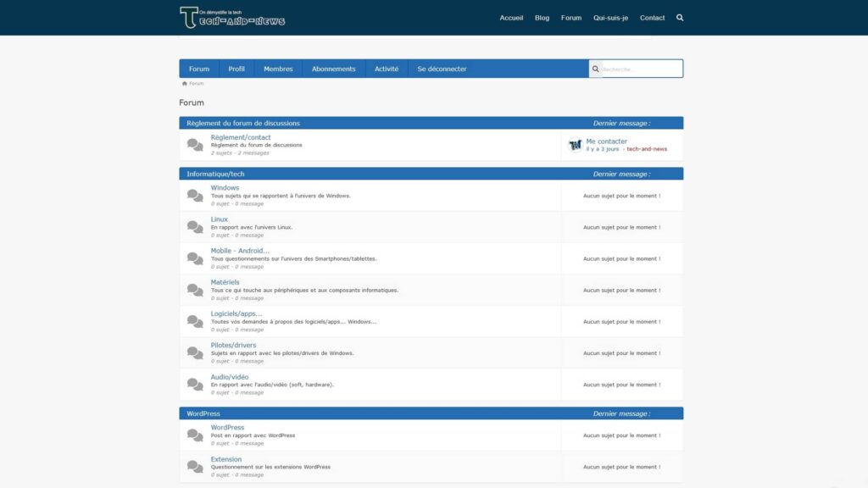Click the Pilotes/drivers forum icon
The width and height of the screenshot is (868, 488).
pos(193,352)
